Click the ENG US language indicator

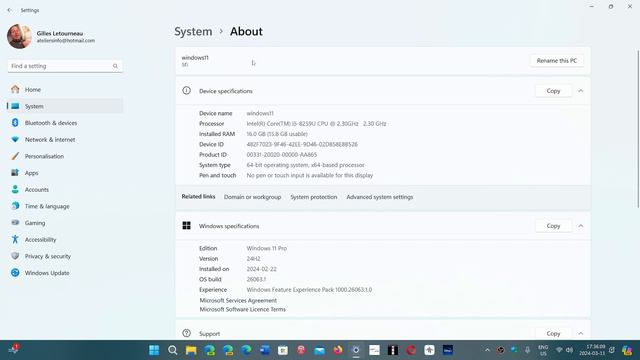point(543,350)
